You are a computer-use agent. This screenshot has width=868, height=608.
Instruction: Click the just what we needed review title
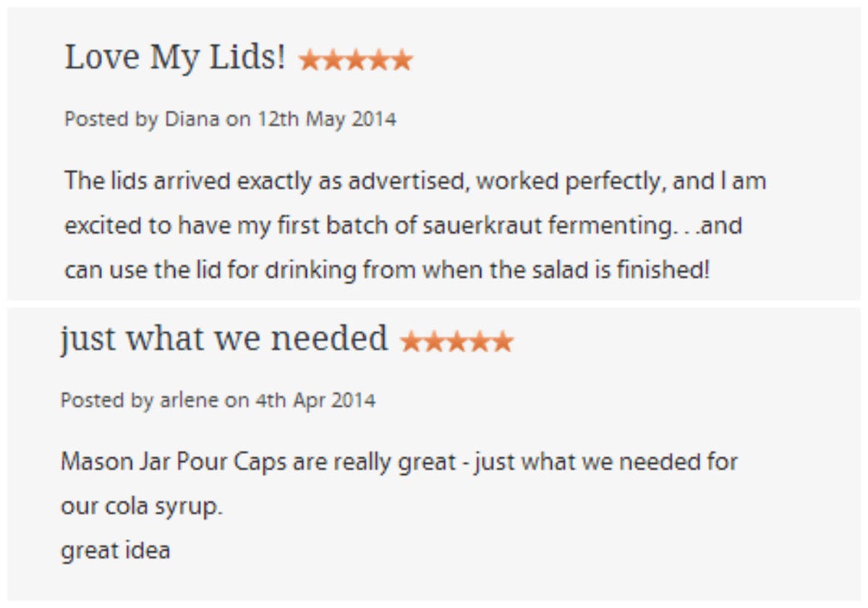tap(224, 339)
